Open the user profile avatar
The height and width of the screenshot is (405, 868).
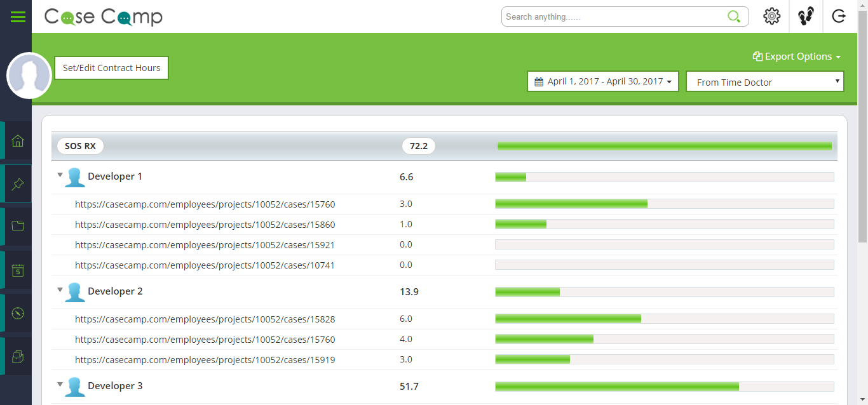[29, 76]
